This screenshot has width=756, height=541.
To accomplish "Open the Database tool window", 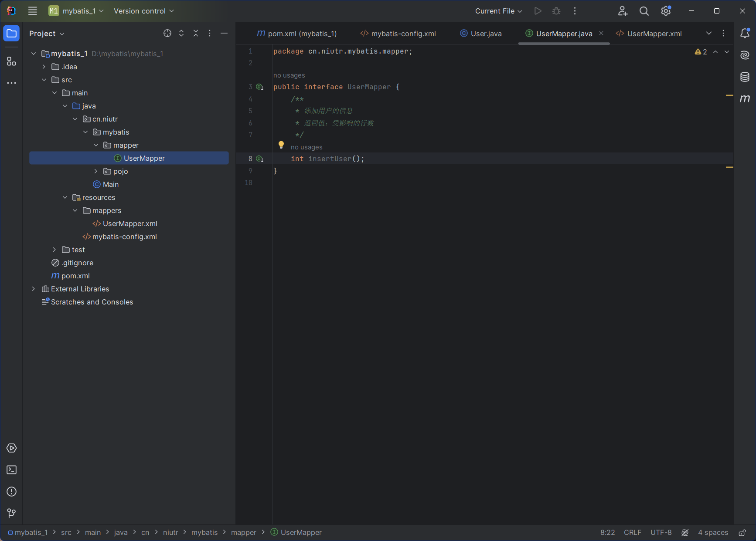I will pos(745,77).
